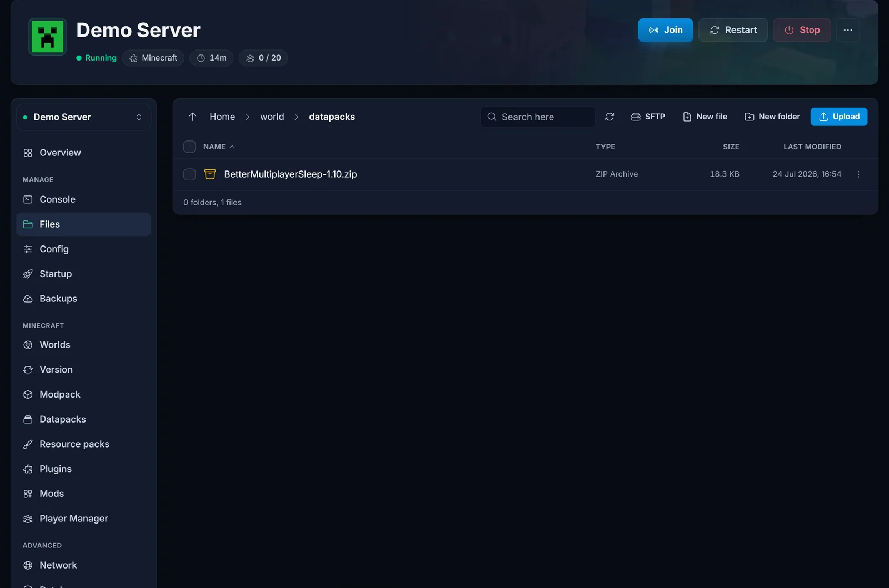This screenshot has height=588, width=889.
Task: Click the datapacks breadcrumb
Action: pyautogui.click(x=332, y=117)
